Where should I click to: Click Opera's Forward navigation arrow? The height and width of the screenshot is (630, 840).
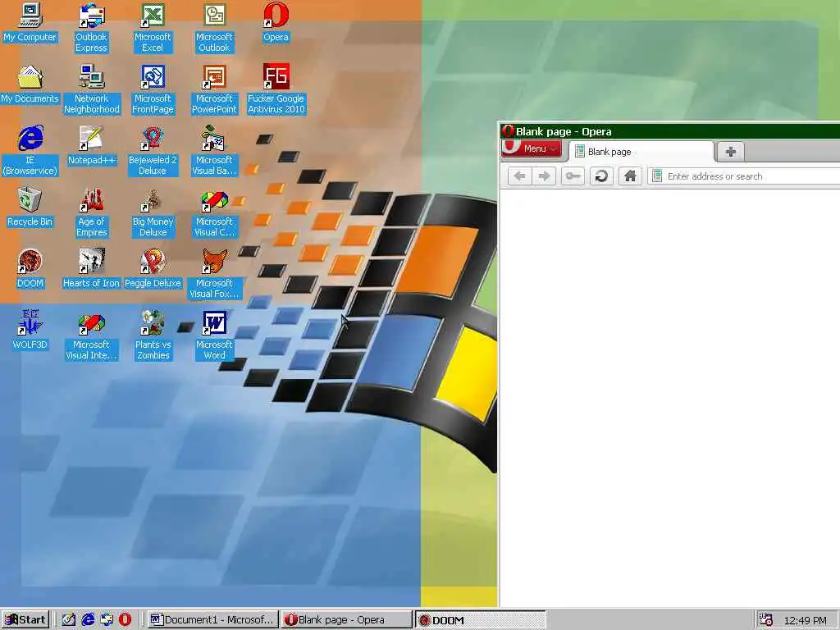[x=544, y=176]
